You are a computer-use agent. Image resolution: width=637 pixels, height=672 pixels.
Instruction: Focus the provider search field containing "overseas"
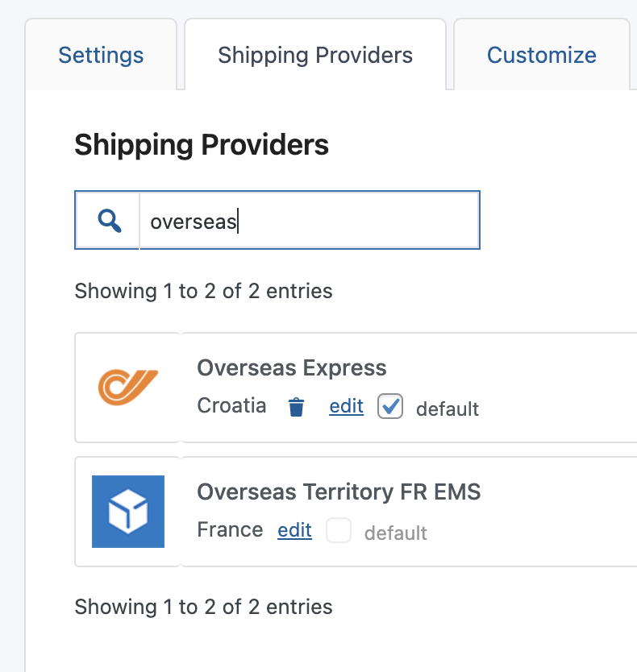310,221
